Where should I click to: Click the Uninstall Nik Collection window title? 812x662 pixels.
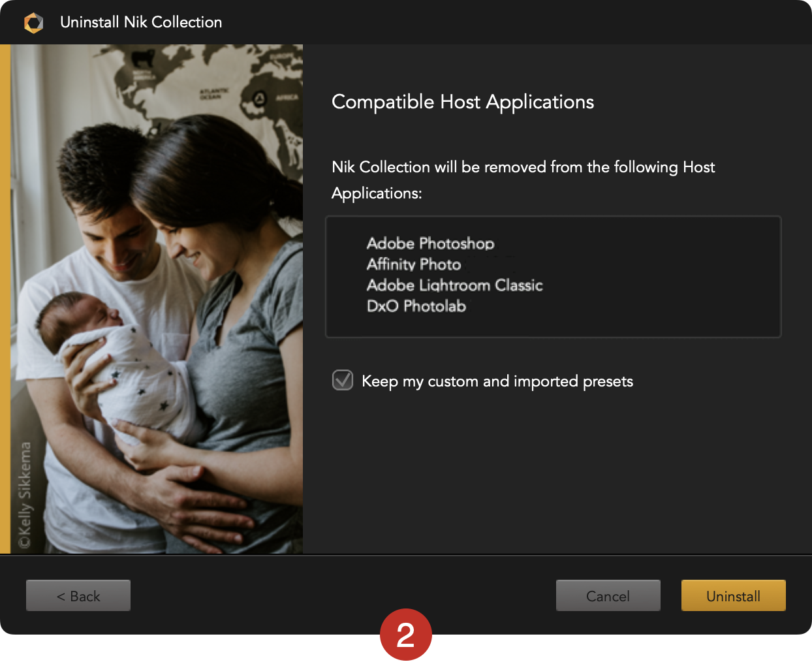[141, 22]
